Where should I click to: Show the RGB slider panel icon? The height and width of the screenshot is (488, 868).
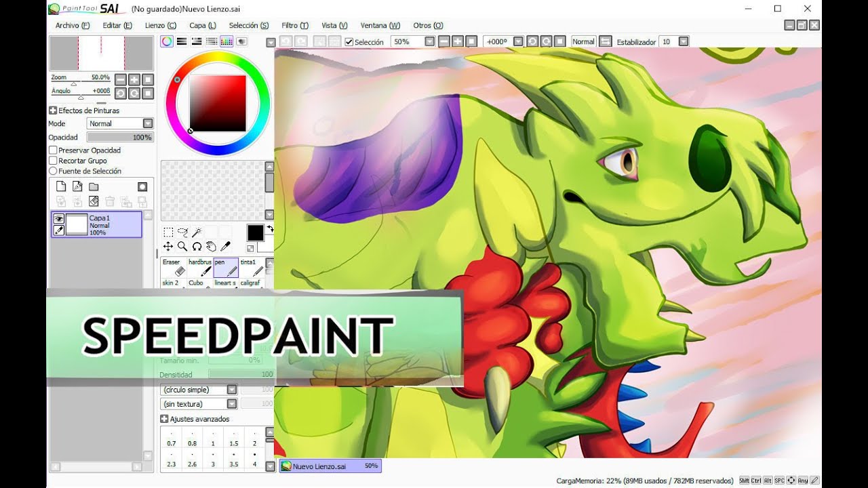pos(182,41)
